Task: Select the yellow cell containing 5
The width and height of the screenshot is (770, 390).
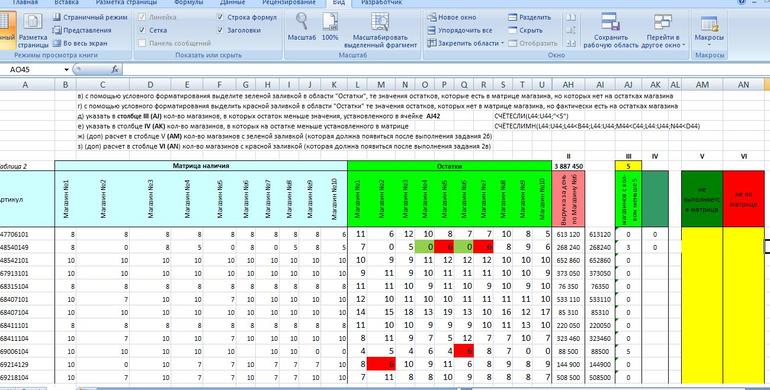Action: (x=629, y=166)
